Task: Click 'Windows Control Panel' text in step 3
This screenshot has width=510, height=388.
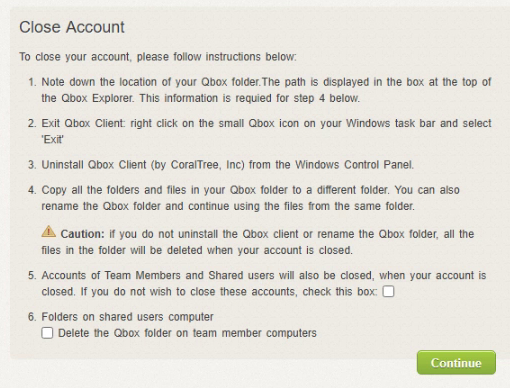Action: 354,165
